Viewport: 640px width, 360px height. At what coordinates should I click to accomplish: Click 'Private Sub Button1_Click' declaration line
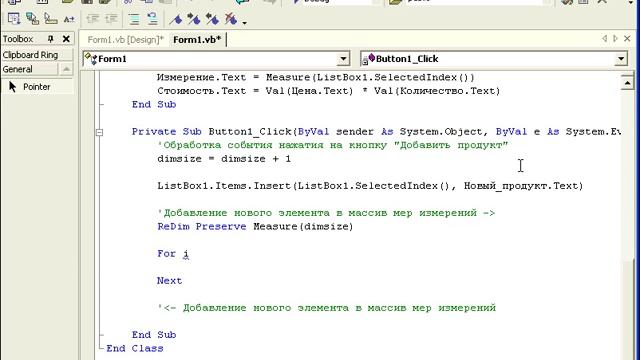376,131
